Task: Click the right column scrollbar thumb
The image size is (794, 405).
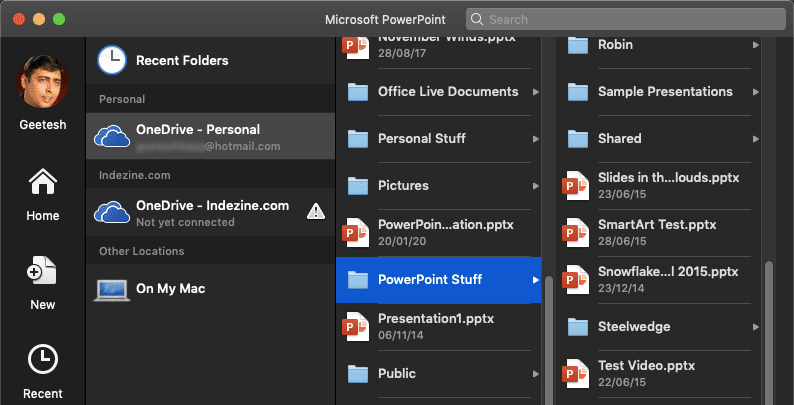Action: (x=769, y=333)
